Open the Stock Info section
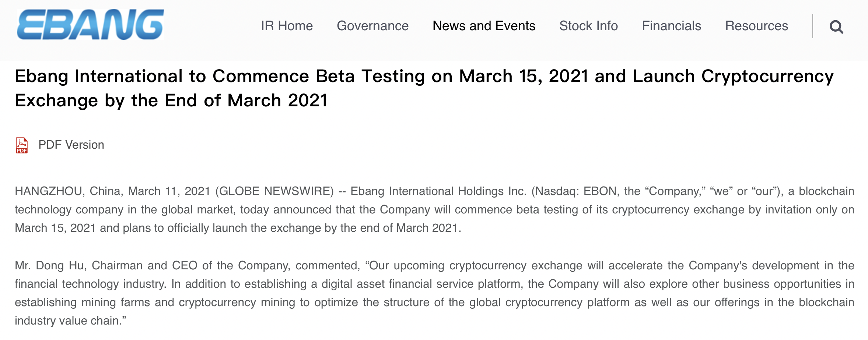The image size is (868, 340). pyautogui.click(x=588, y=26)
